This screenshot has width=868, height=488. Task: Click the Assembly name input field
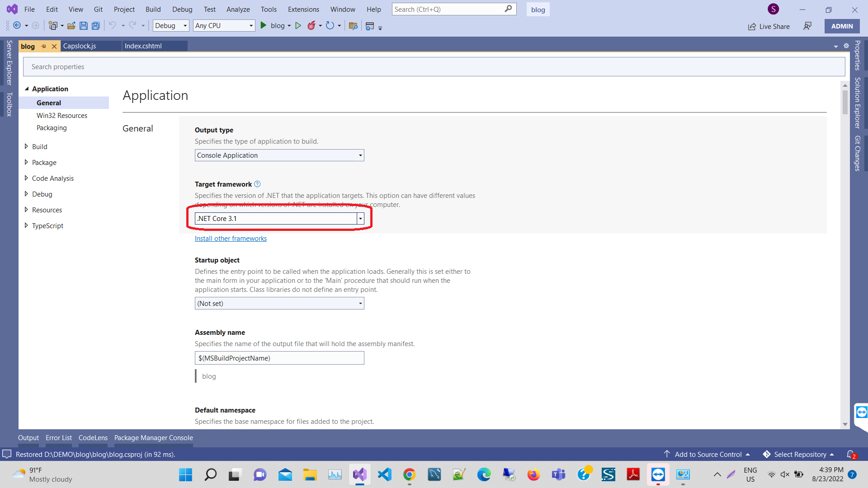pyautogui.click(x=278, y=357)
